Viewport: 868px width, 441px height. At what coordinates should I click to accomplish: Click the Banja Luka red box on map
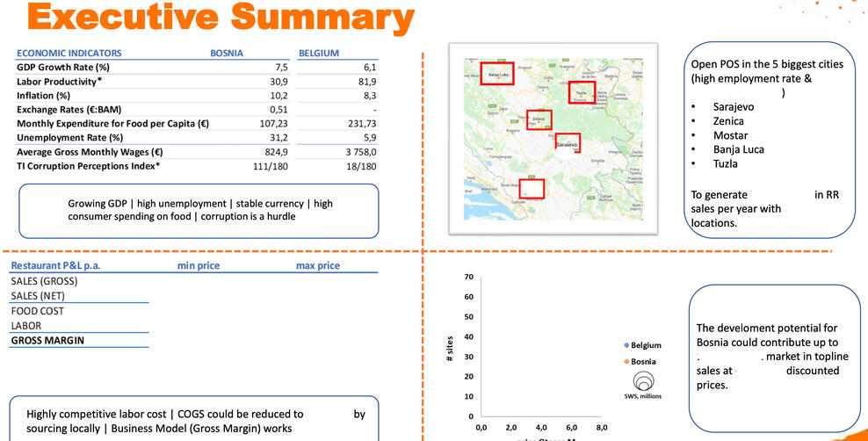click(497, 74)
